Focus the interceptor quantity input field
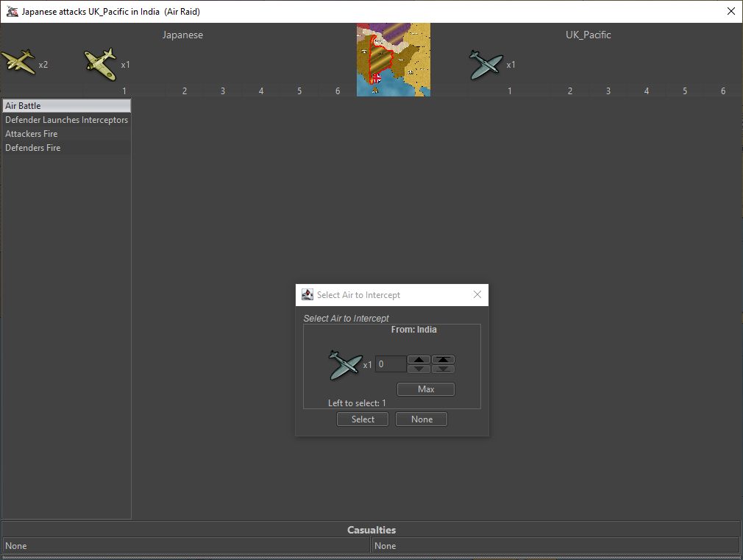The width and height of the screenshot is (743, 560). [x=390, y=364]
